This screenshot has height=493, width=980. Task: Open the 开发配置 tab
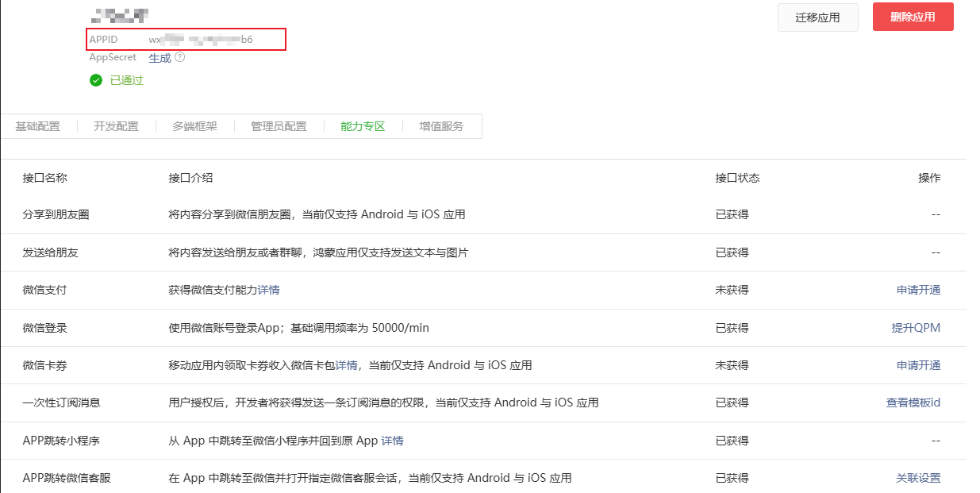point(116,126)
